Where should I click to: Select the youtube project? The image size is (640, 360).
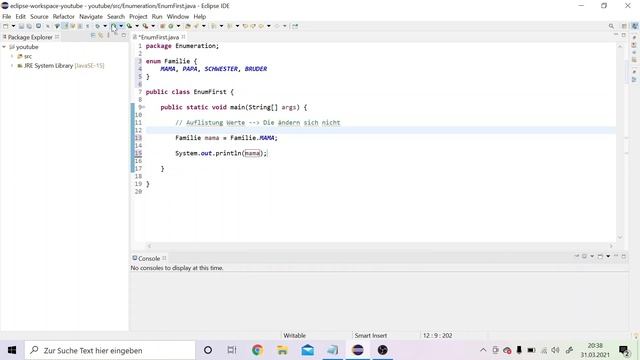click(23, 47)
